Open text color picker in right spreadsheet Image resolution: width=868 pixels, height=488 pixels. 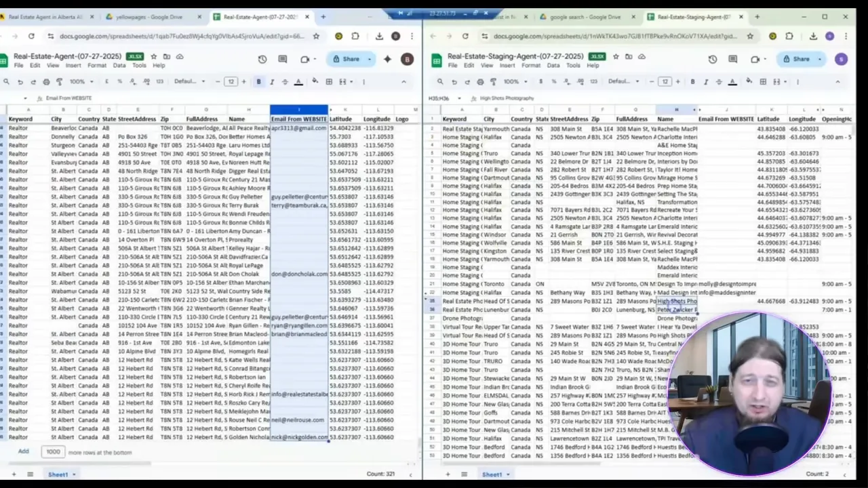pyautogui.click(x=732, y=81)
